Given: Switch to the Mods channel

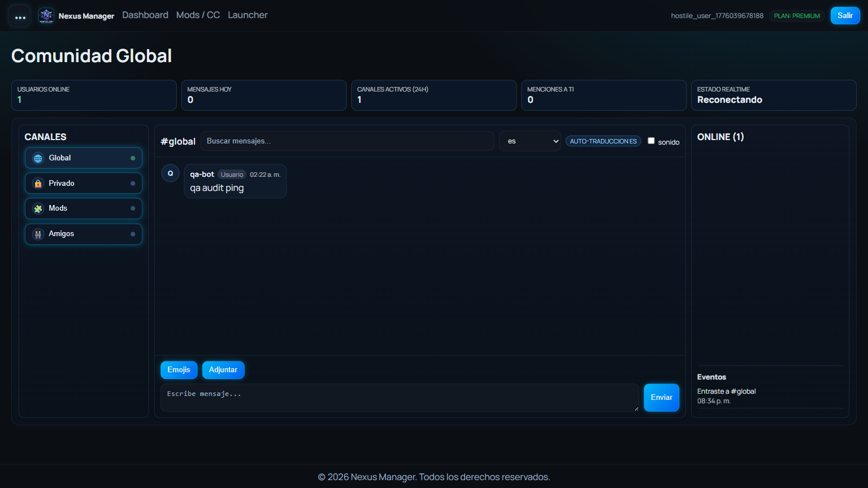Looking at the screenshot, I should pos(84,208).
